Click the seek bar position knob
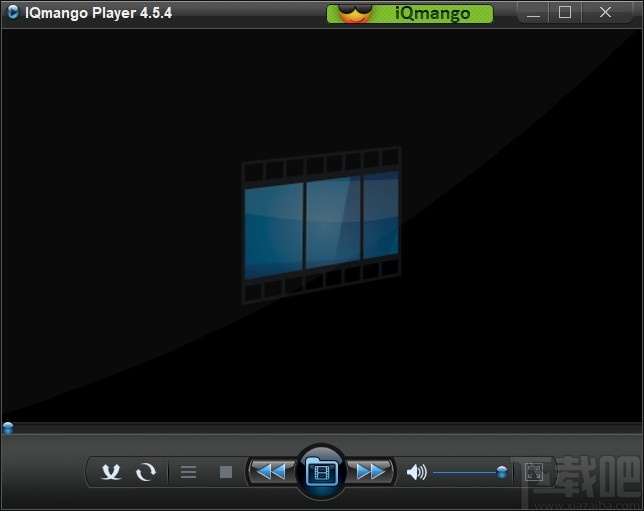This screenshot has height=511, width=644. click(8, 428)
